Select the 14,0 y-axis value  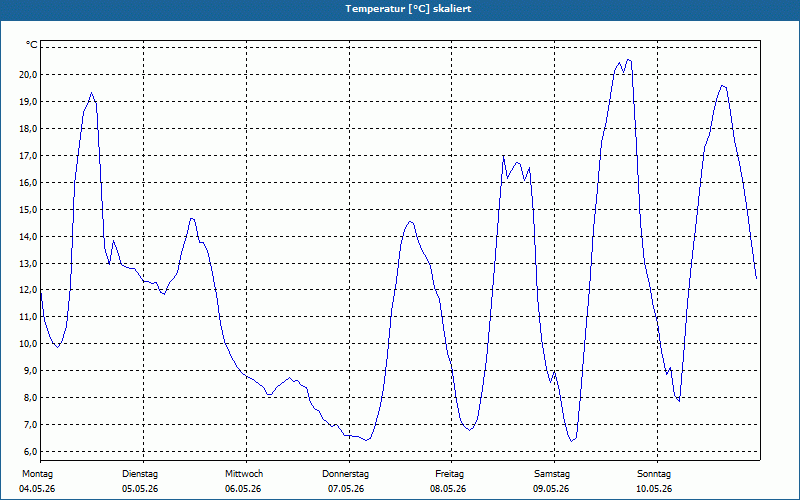tap(29, 237)
